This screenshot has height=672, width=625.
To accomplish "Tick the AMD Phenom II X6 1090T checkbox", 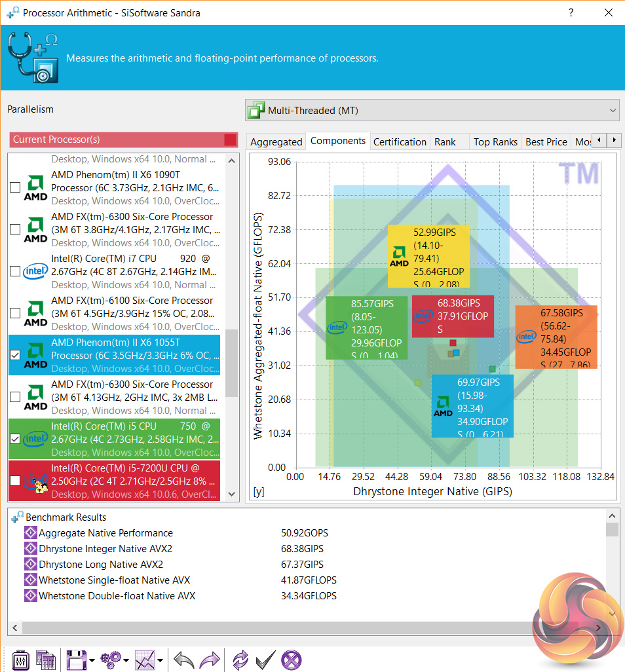I will point(15,187).
